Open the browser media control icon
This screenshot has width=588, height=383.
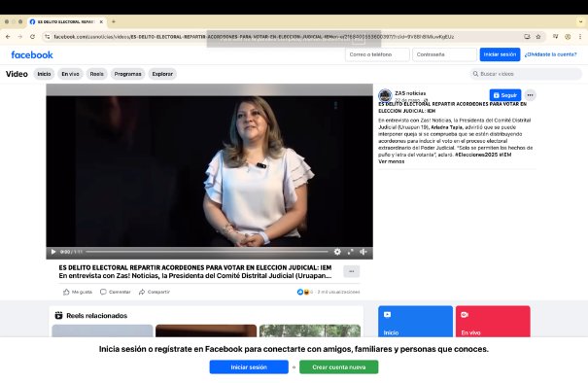pyautogui.click(x=555, y=37)
